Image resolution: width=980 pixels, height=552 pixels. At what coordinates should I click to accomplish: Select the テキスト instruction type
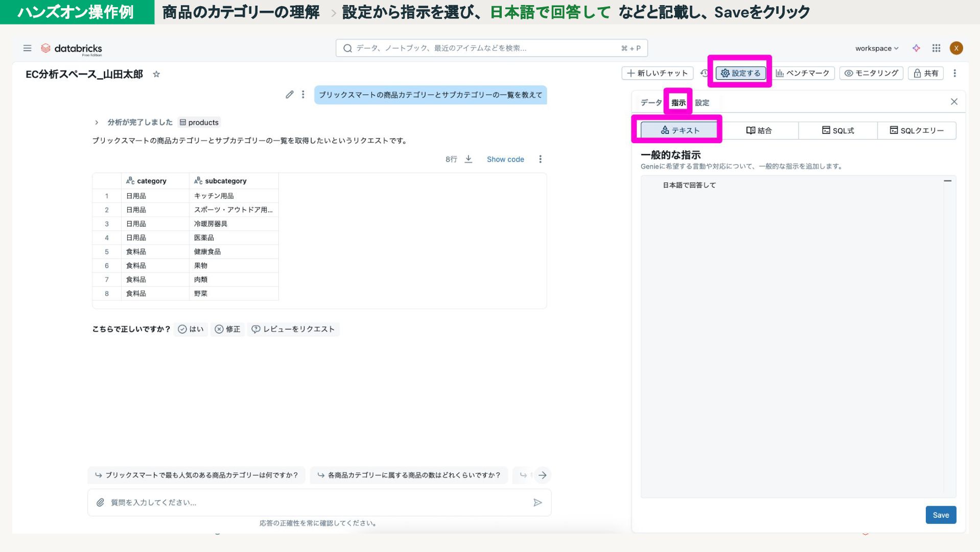click(x=680, y=130)
